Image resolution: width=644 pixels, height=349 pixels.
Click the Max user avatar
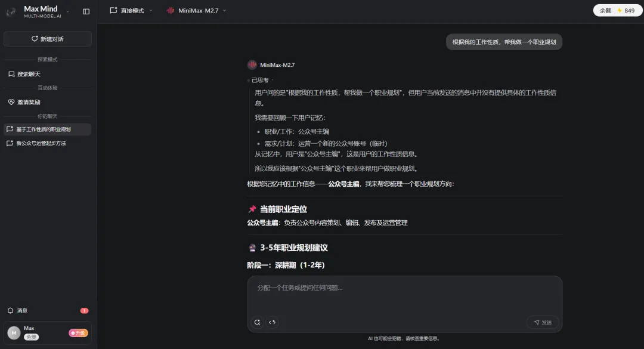pyautogui.click(x=14, y=332)
